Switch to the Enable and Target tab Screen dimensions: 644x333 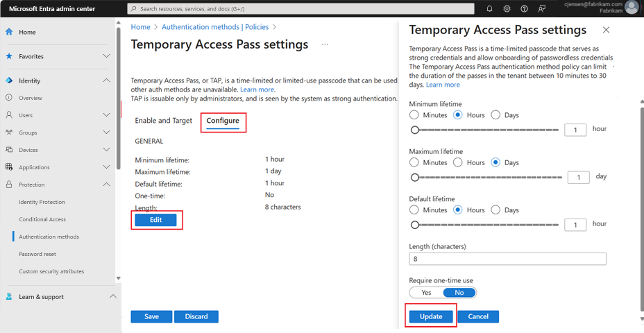pyautogui.click(x=163, y=121)
